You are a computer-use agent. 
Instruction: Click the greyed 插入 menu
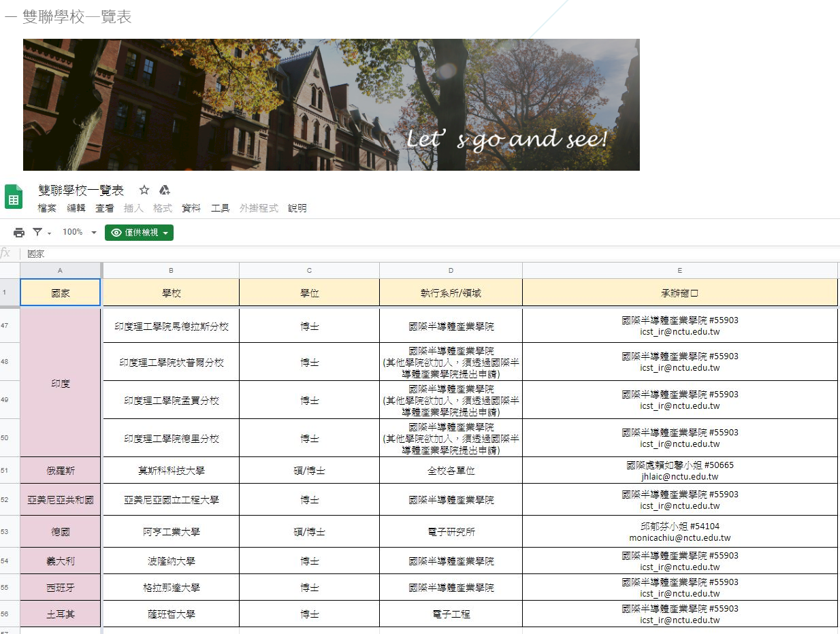coord(133,208)
